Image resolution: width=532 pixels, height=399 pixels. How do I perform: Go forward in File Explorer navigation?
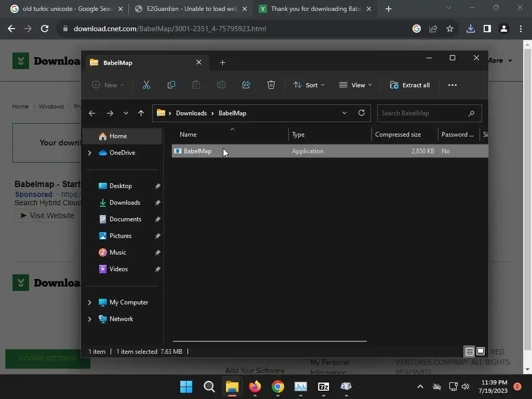pos(110,113)
